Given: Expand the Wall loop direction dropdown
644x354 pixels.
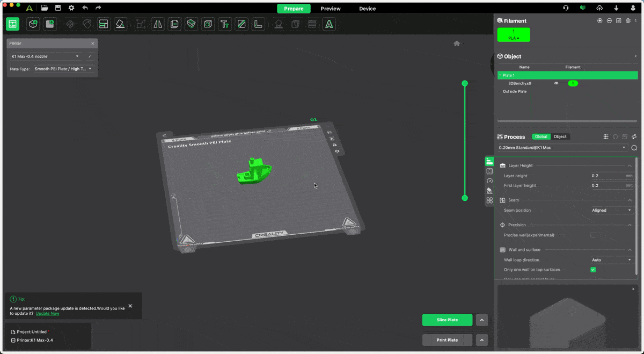Looking at the screenshot, I should 611,260.
